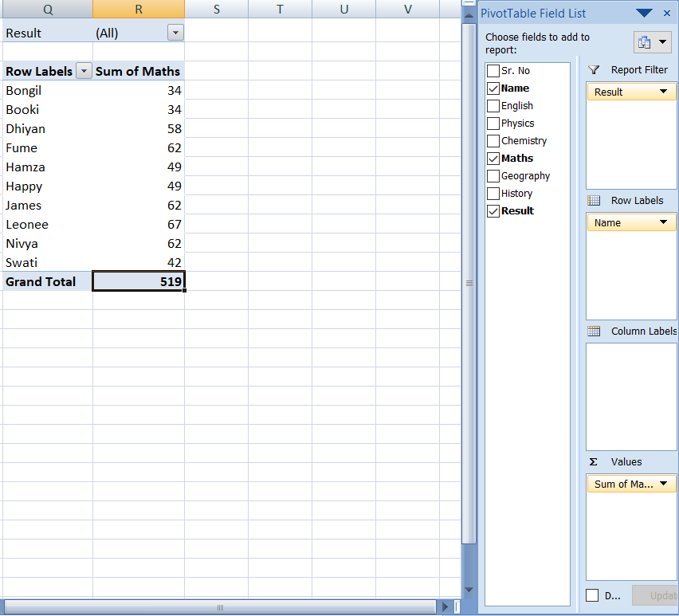The image size is (679, 616).
Task: Enable the English field checkbox
Action: 493,106
